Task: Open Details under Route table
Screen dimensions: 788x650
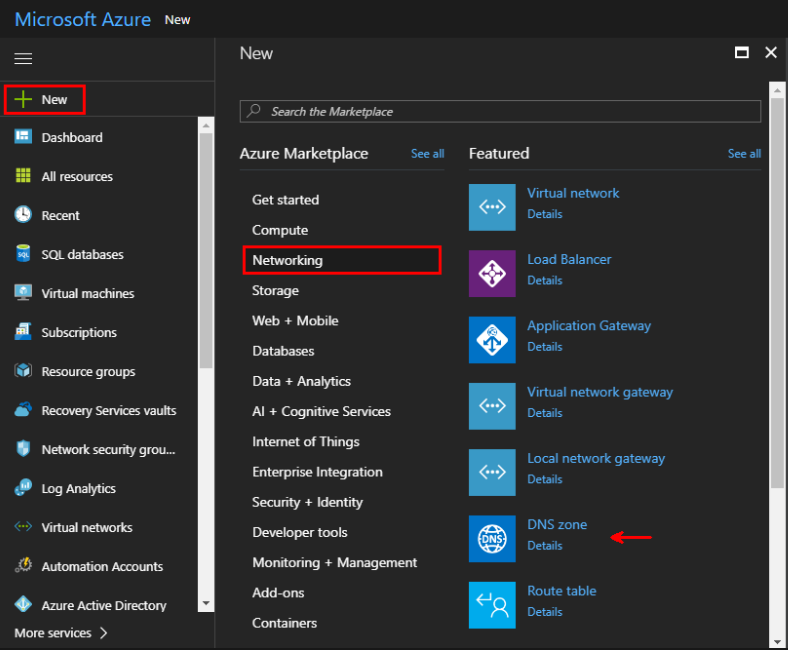Action: (x=545, y=612)
